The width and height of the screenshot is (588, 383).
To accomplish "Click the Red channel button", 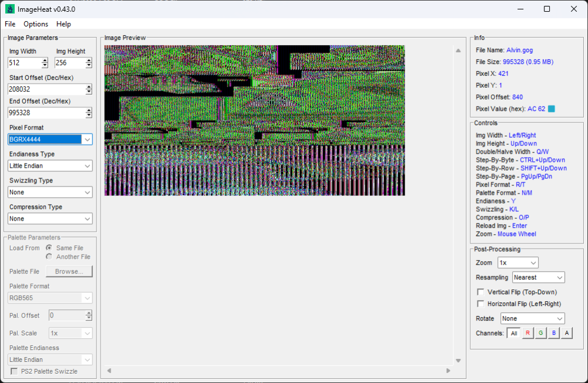I will coord(527,333).
